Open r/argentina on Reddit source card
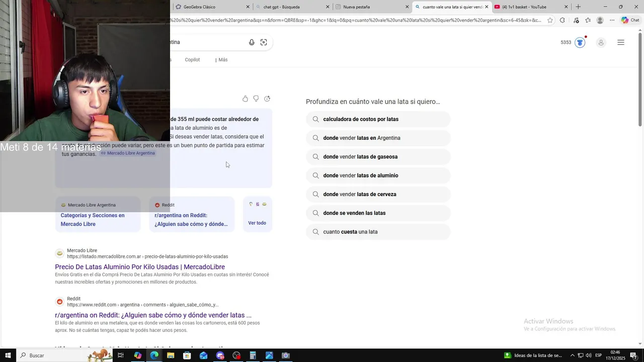Screen dimensions: 644x362 pyautogui.click(x=192, y=215)
